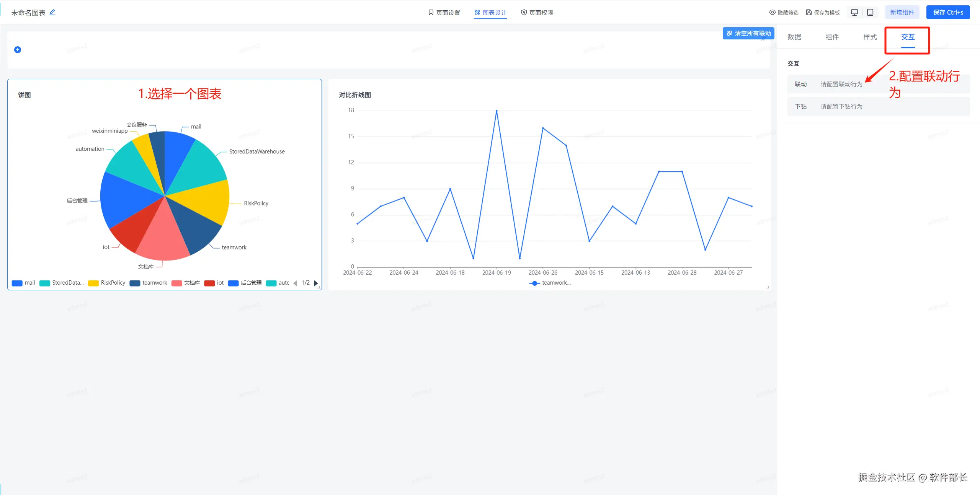980x495 pixels.
Task: Switch to mobile preview device icon
Action: [x=870, y=12]
